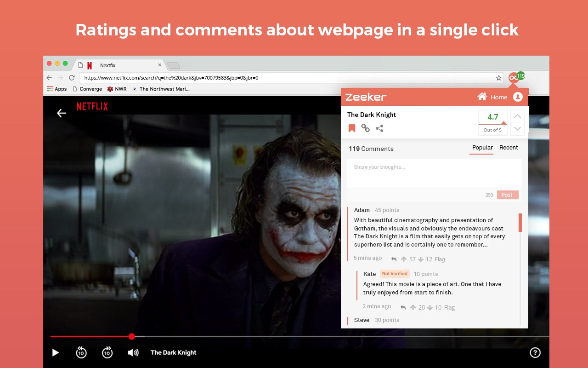Select the Nextfix browser tab
The height and width of the screenshot is (368, 588).
pyautogui.click(x=119, y=65)
